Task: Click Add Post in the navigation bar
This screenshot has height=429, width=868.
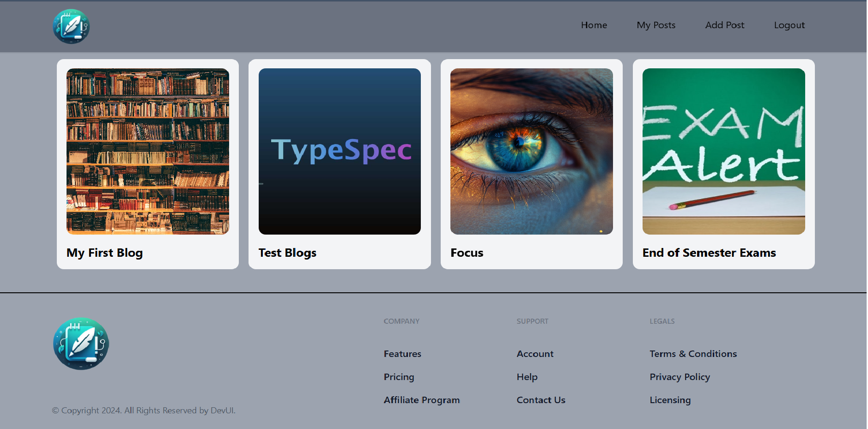Action: 724,25
